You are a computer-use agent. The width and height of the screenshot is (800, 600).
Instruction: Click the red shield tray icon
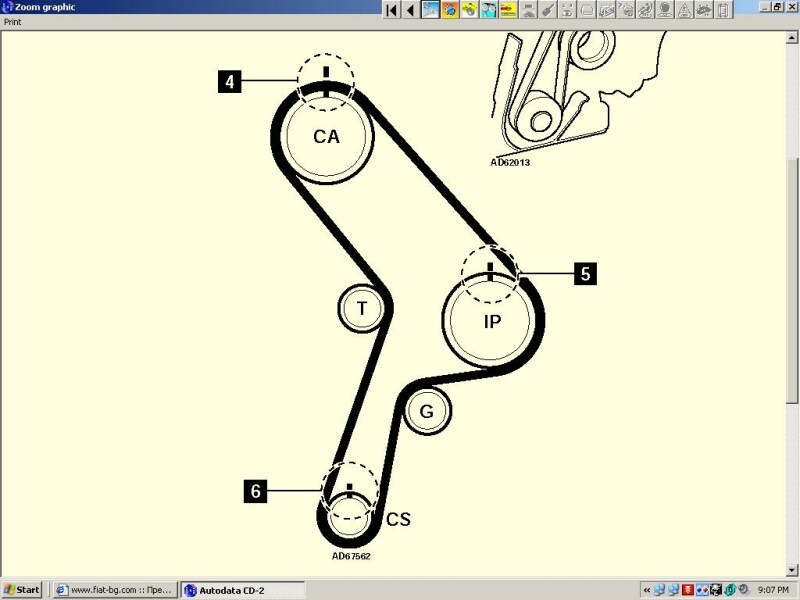point(688,590)
